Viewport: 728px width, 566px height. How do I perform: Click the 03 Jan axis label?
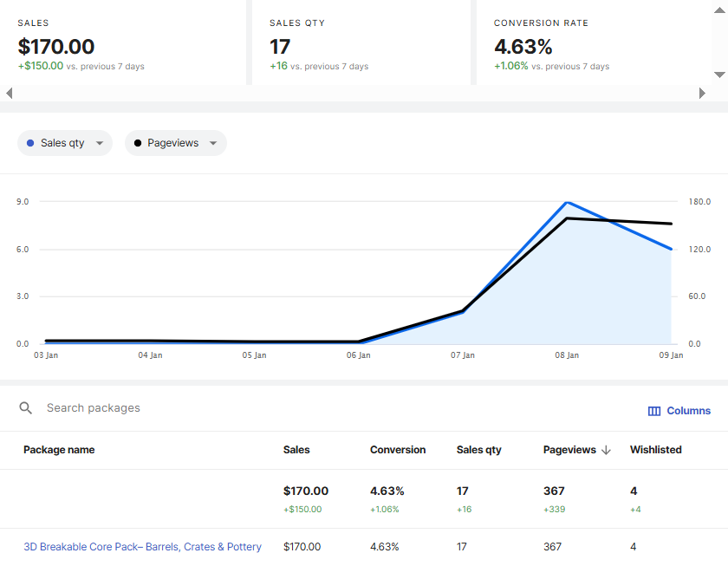pyautogui.click(x=46, y=355)
